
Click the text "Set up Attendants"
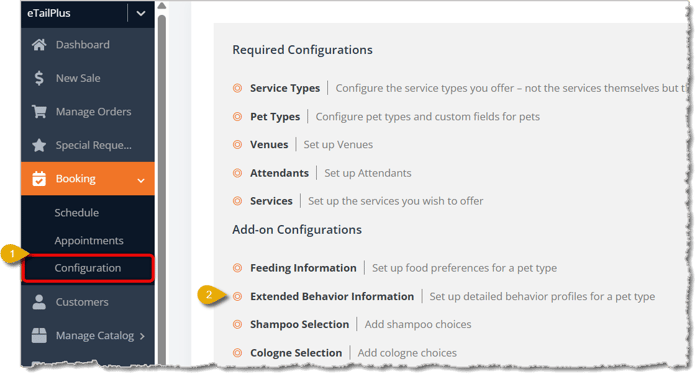pos(367,173)
